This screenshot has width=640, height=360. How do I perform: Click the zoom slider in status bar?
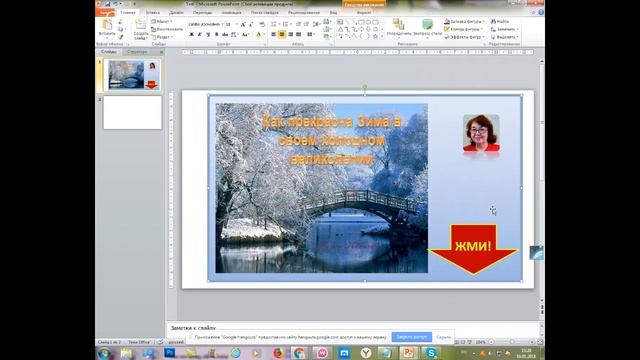(x=511, y=342)
